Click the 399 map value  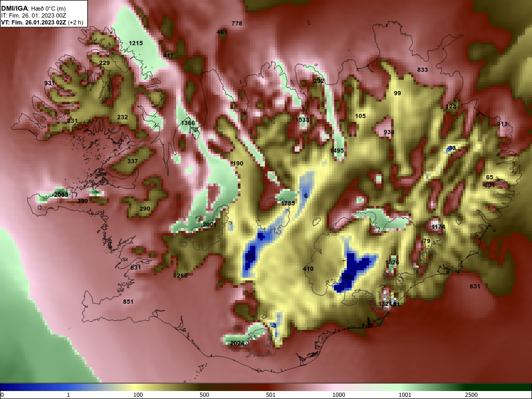(x=82, y=201)
